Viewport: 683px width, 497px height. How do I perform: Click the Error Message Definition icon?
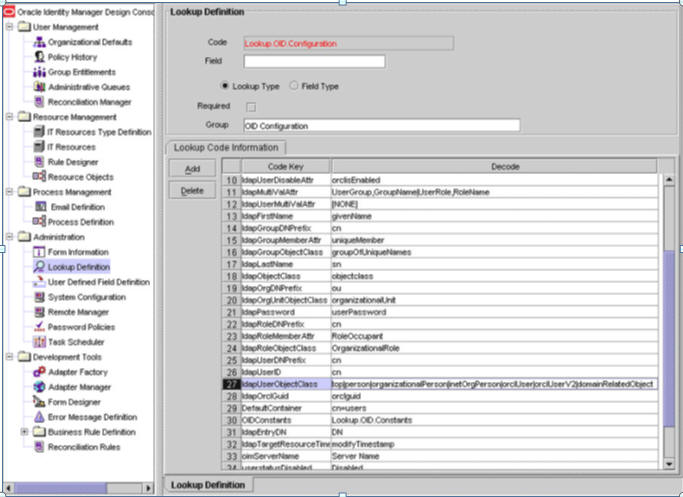tap(39, 417)
